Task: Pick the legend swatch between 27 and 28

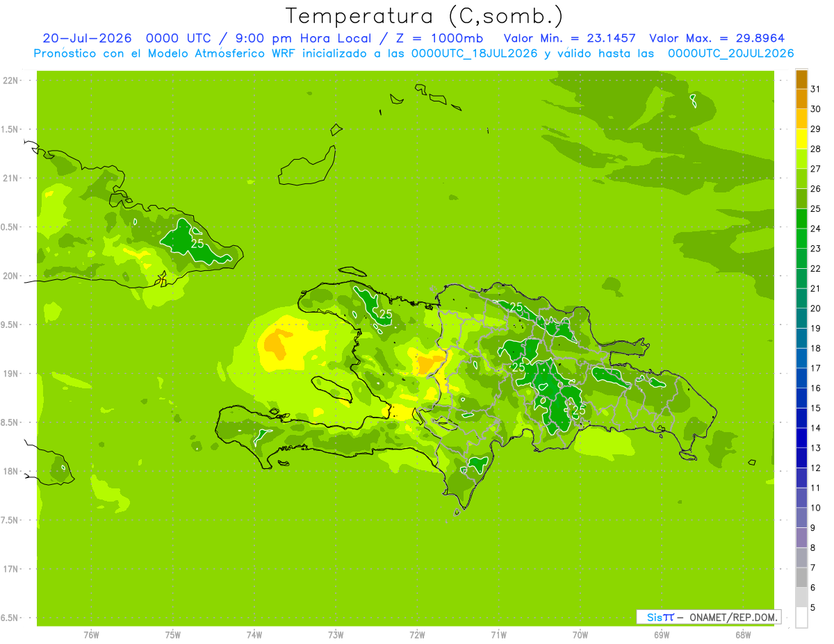Action: coord(801,159)
